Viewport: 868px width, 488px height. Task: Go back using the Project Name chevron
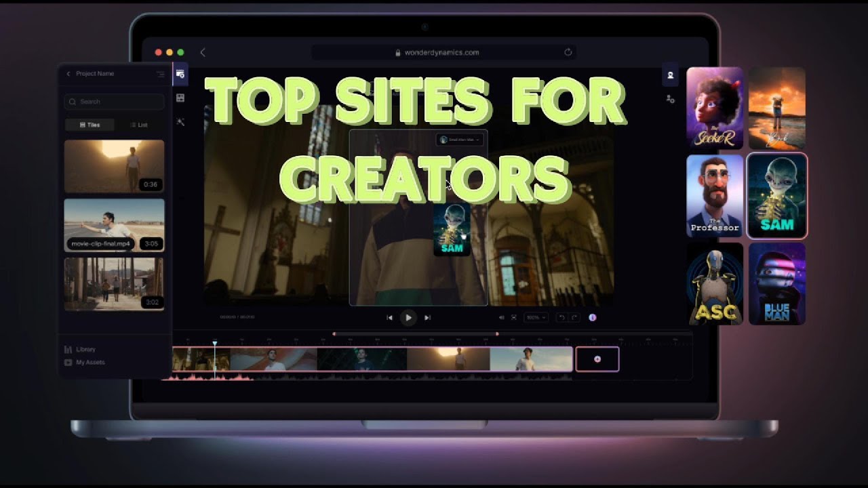coord(68,74)
